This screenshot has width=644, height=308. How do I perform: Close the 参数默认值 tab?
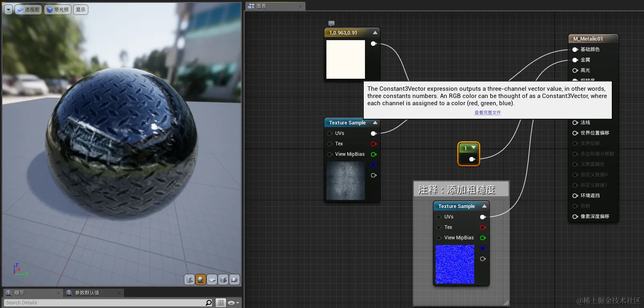pos(119,293)
